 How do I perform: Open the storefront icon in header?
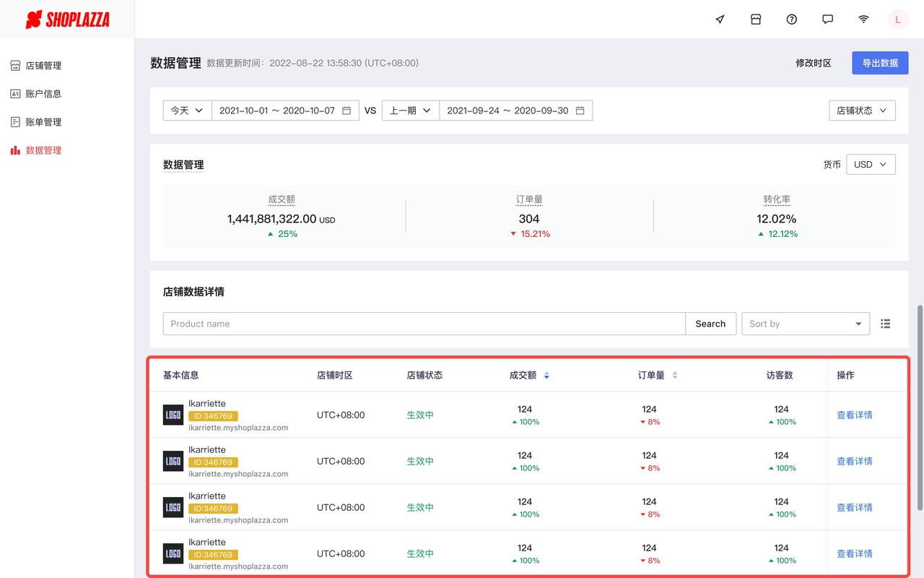click(756, 20)
